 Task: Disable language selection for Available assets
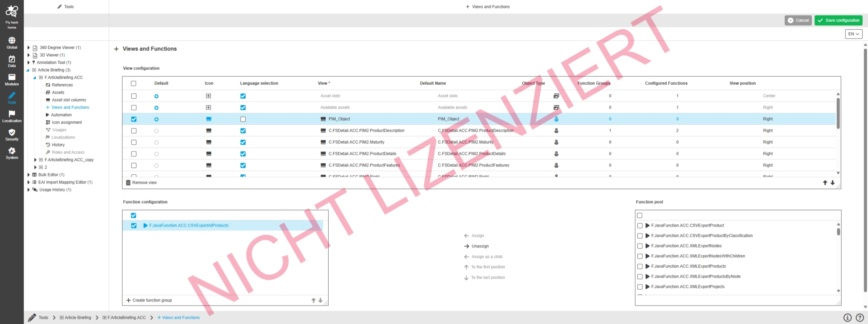click(243, 108)
